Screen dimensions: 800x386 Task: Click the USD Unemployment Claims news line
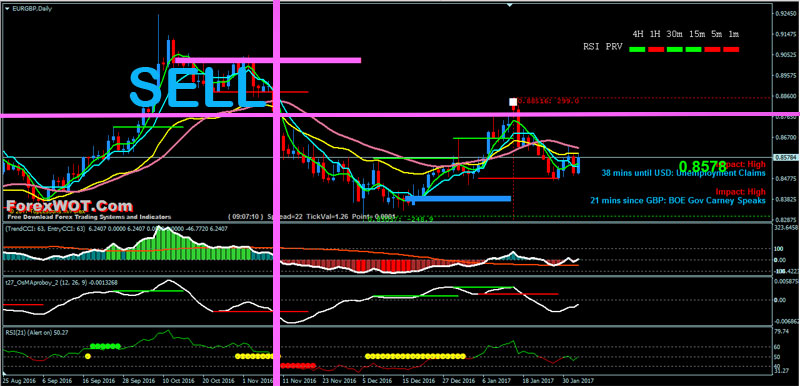coord(684,173)
